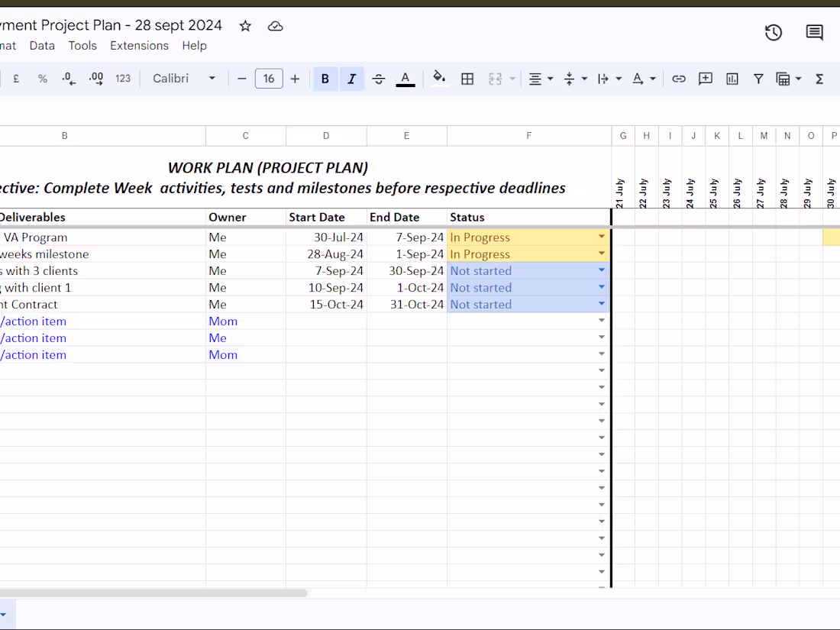Image resolution: width=840 pixels, height=630 pixels.
Task: Open the functions menu (Σ)
Action: coord(819,78)
